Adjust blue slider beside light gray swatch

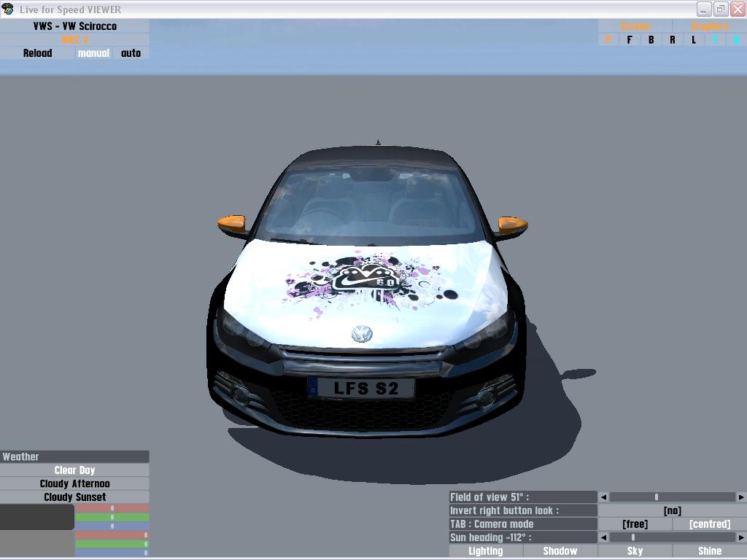pos(112,553)
